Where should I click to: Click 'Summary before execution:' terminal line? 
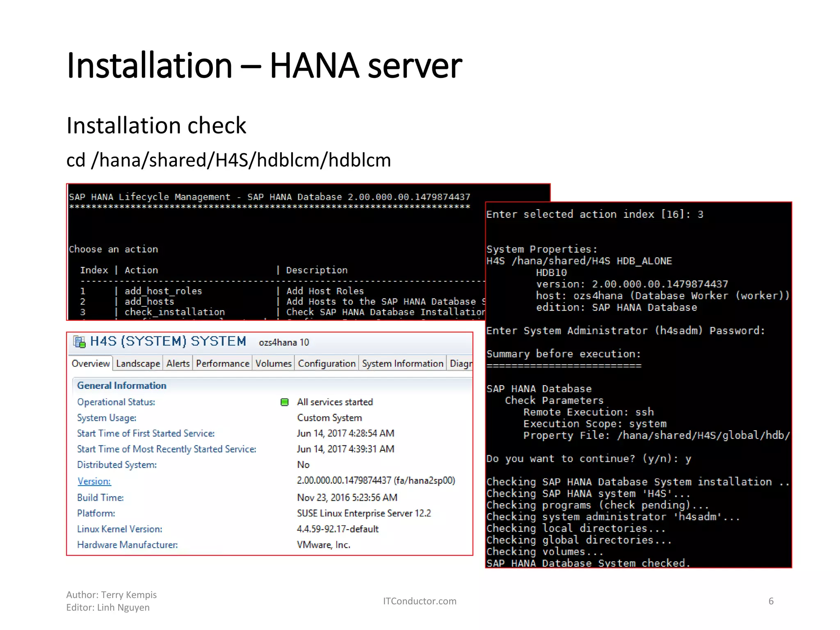click(564, 354)
